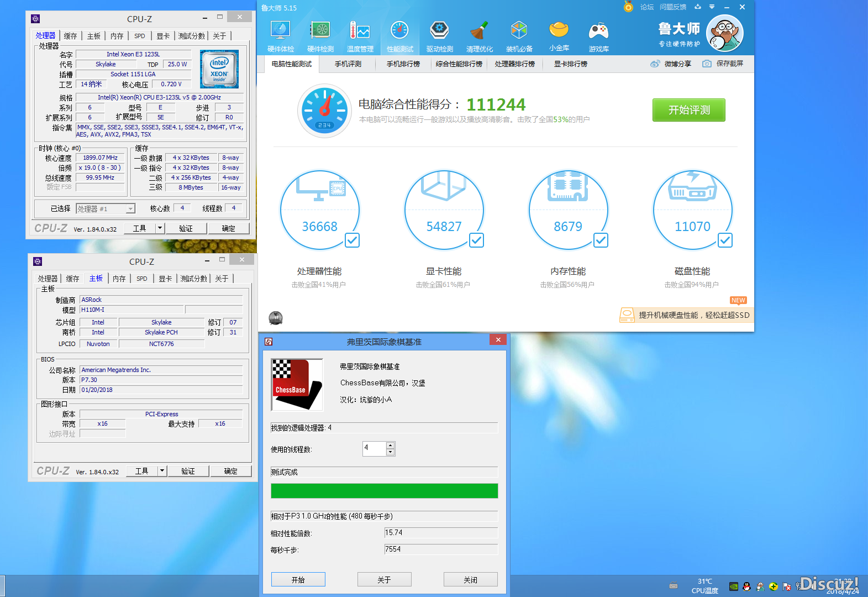
Task: Open graphics tab in lower CPU-Z window
Action: tap(165, 279)
